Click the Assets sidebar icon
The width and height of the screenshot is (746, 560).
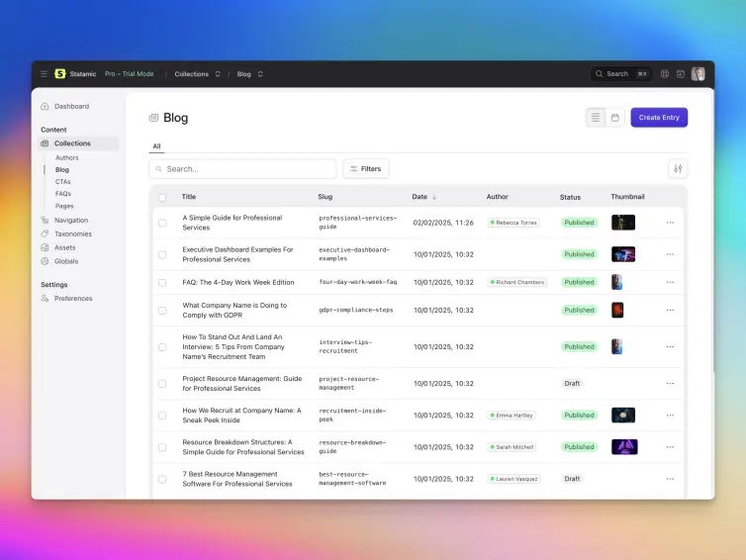[x=45, y=247]
